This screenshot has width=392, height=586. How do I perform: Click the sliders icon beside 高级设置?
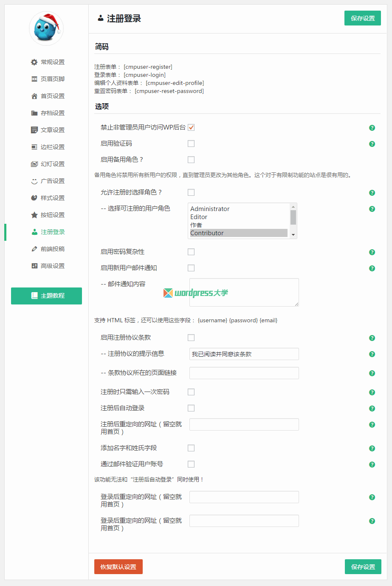point(34,266)
